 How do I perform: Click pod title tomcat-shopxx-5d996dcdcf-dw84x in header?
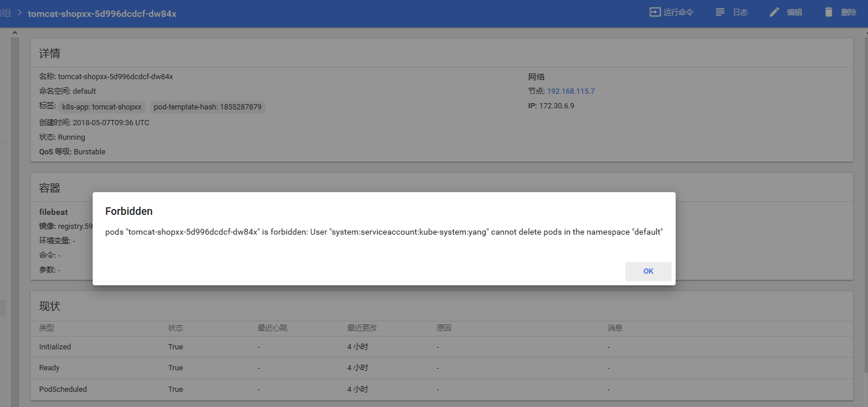click(102, 13)
